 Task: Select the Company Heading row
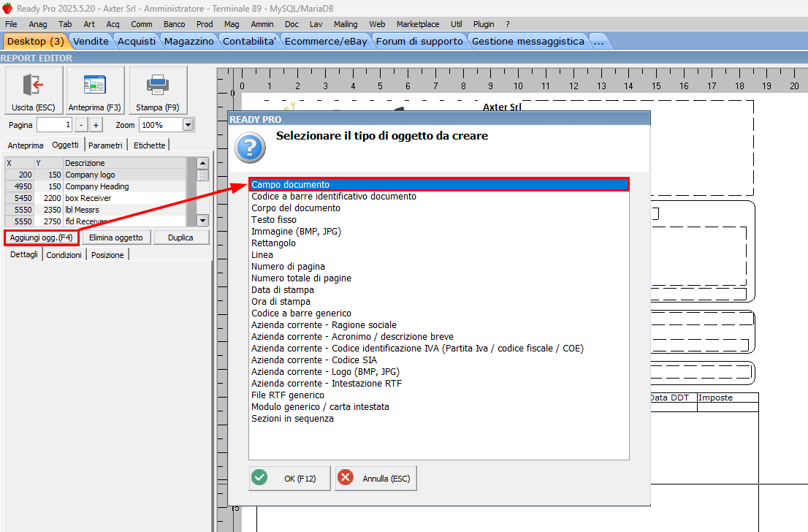click(x=95, y=186)
